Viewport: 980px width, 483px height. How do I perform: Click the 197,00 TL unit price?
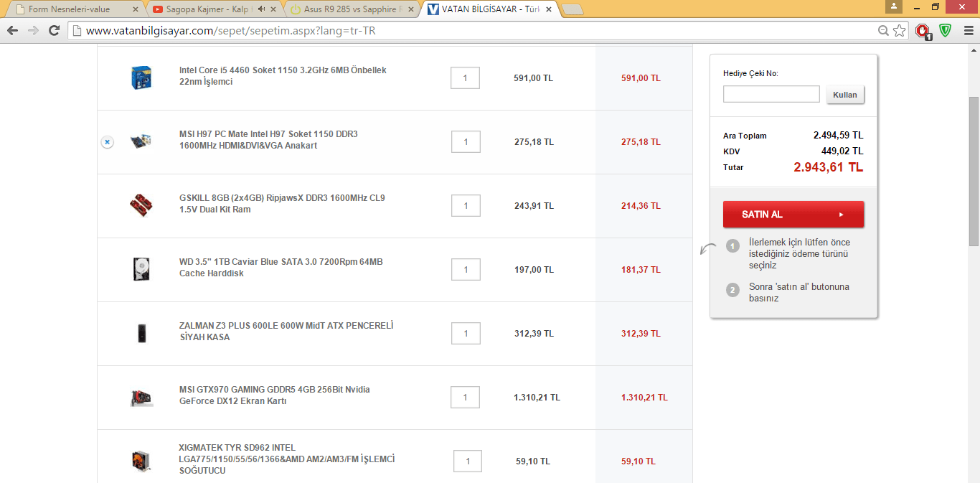[x=534, y=270]
